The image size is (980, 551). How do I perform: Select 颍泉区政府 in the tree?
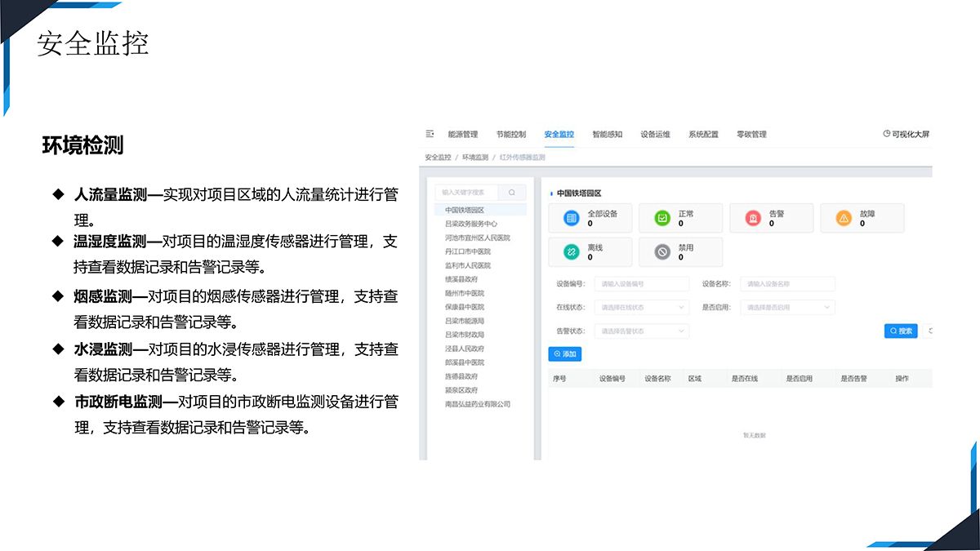click(x=461, y=390)
